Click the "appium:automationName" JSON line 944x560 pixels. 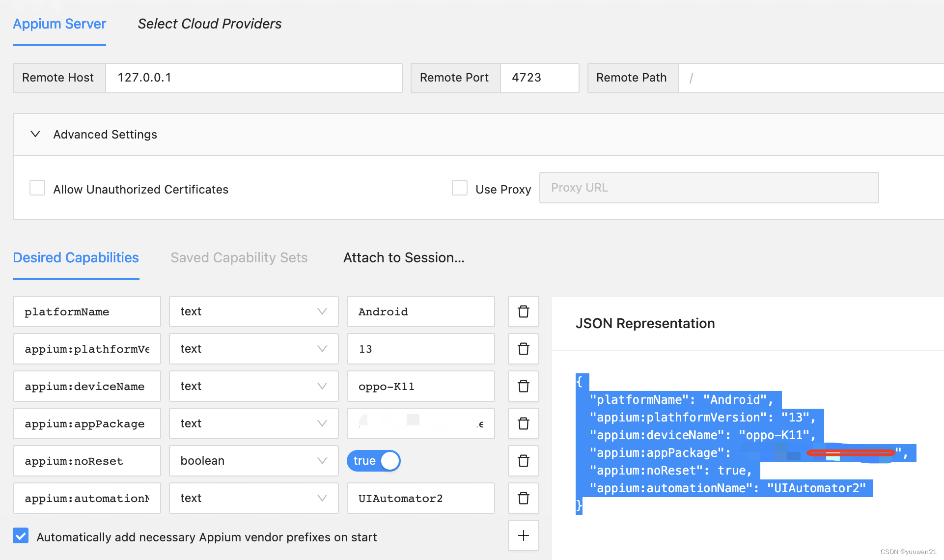click(728, 488)
